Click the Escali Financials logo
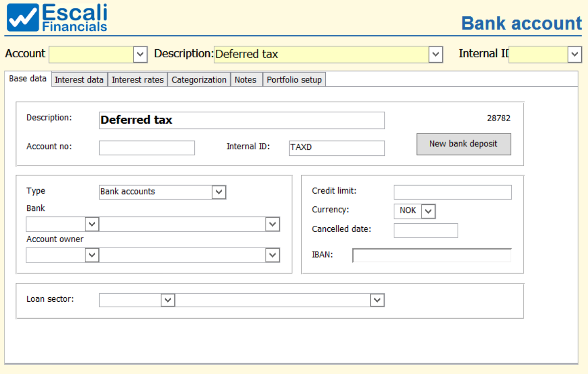Screen dimensions: 588x374 (57, 18)
